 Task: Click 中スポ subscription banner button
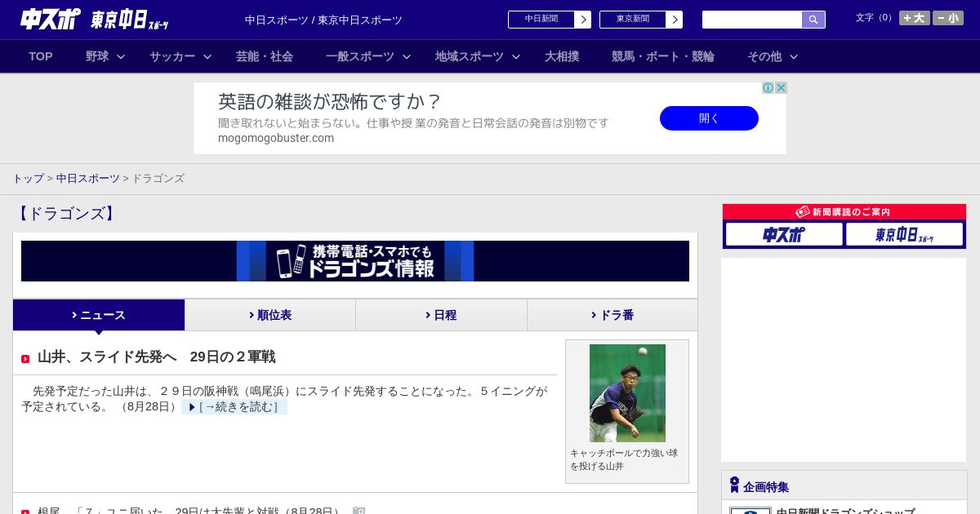pyautogui.click(x=784, y=235)
